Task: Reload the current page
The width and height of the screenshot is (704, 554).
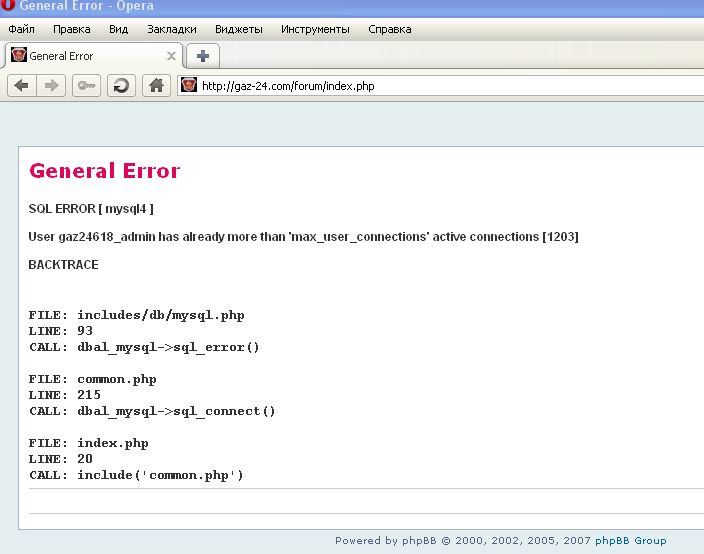Action: pyautogui.click(x=121, y=86)
